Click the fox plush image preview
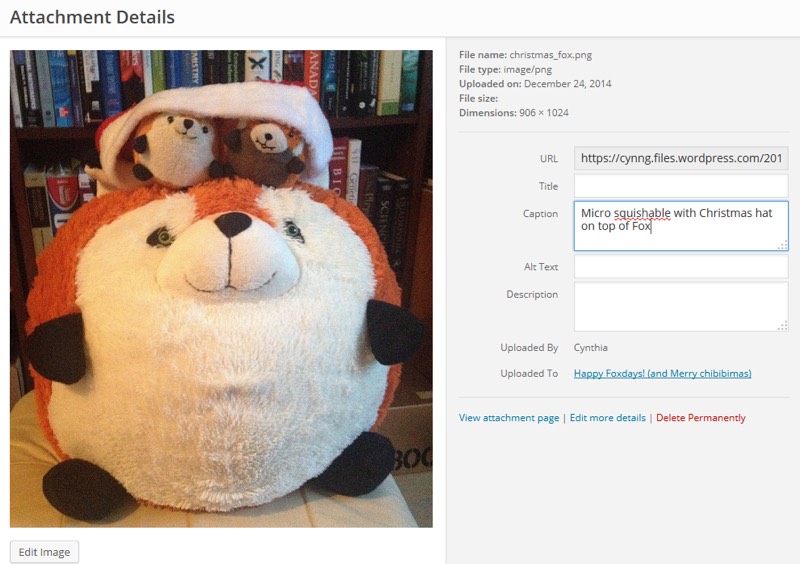800x564 pixels. pos(221,289)
